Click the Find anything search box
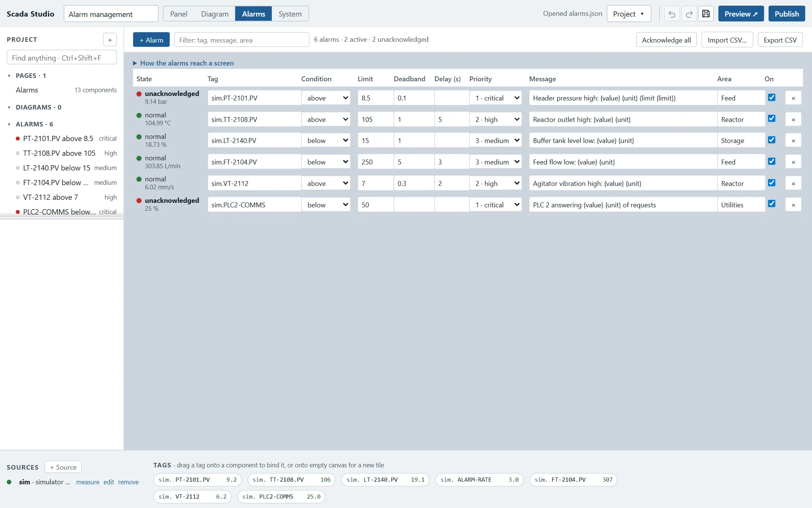The height and width of the screenshot is (508, 812). coord(62,58)
